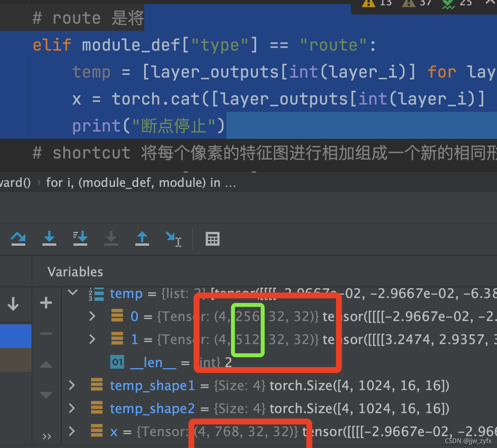Click the Run to Cursor icon

(x=173, y=239)
